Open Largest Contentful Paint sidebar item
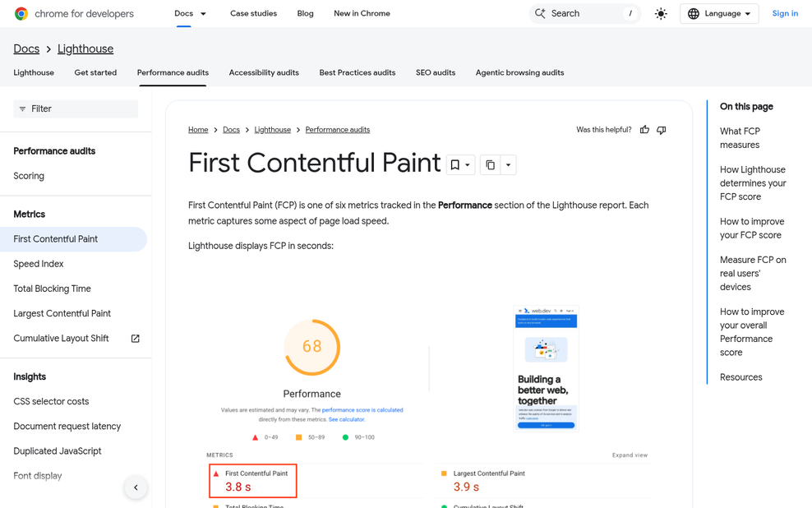 click(62, 314)
